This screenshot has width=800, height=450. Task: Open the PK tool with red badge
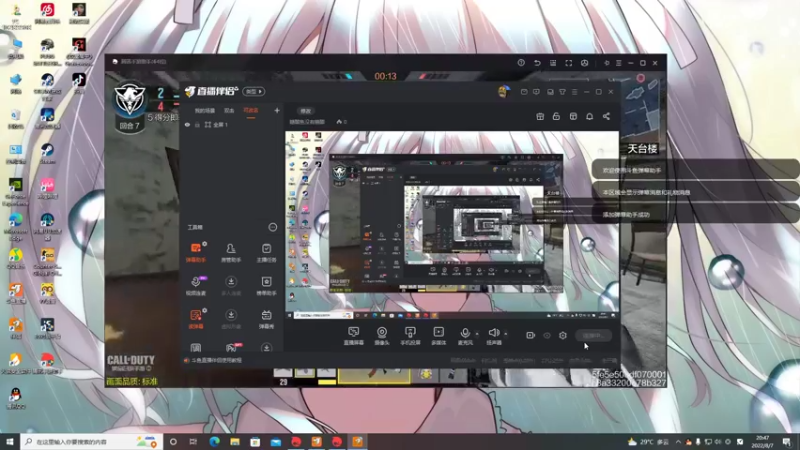click(x=231, y=347)
